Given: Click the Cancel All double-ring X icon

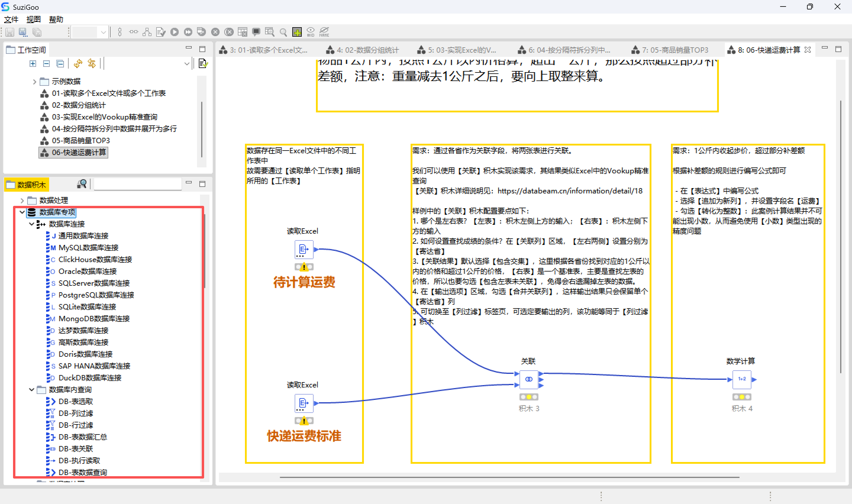Looking at the screenshot, I should point(229,32).
